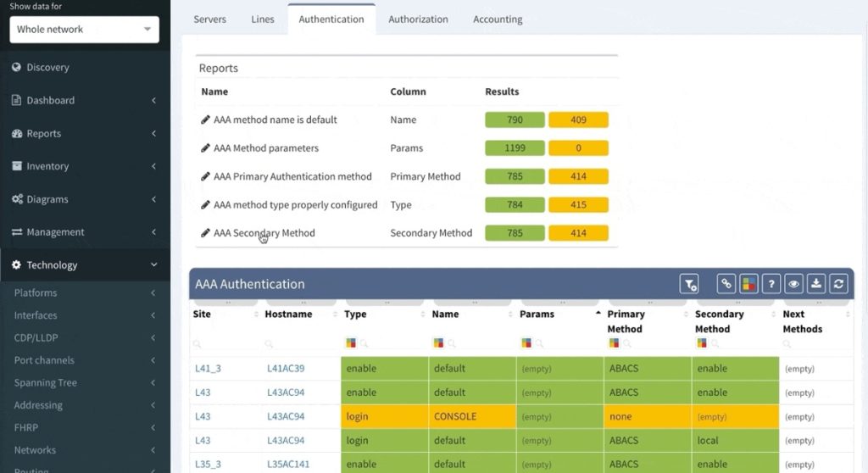Open hostname link L41AC39
The height and width of the screenshot is (473, 868).
[286, 369]
